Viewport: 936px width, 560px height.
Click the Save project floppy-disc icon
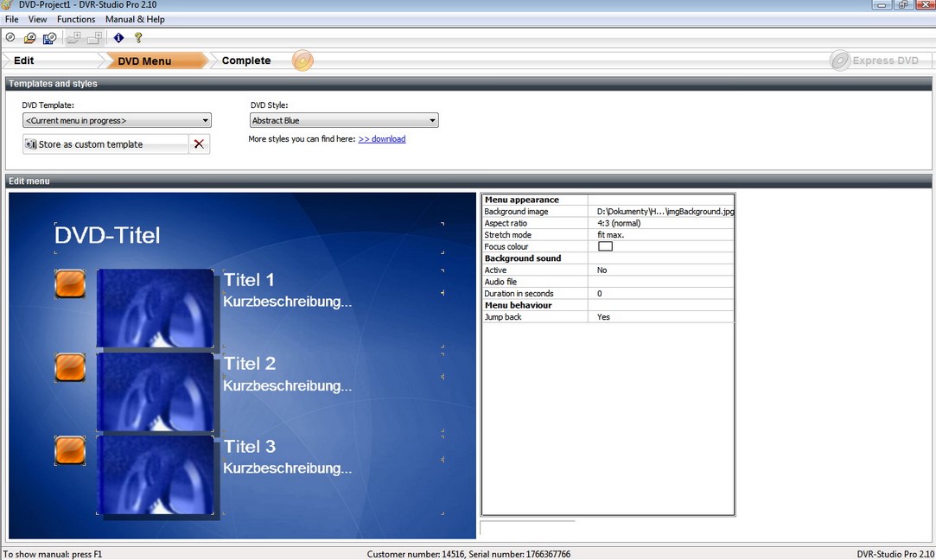[49, 38]
